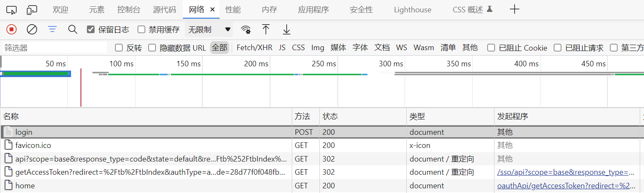Switch to the 控制台 tab
This screenshot has height=193, width=644.
[129, 10]
